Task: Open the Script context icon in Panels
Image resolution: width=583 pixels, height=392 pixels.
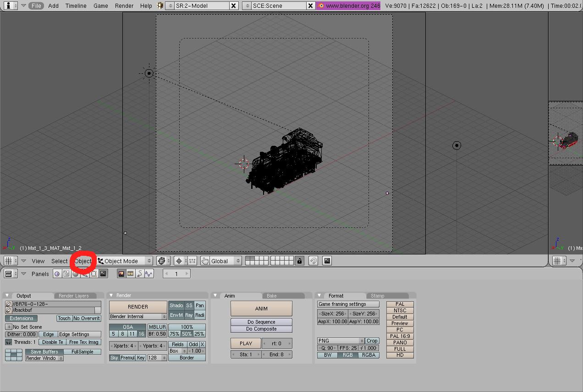Action: pos(66,274)
